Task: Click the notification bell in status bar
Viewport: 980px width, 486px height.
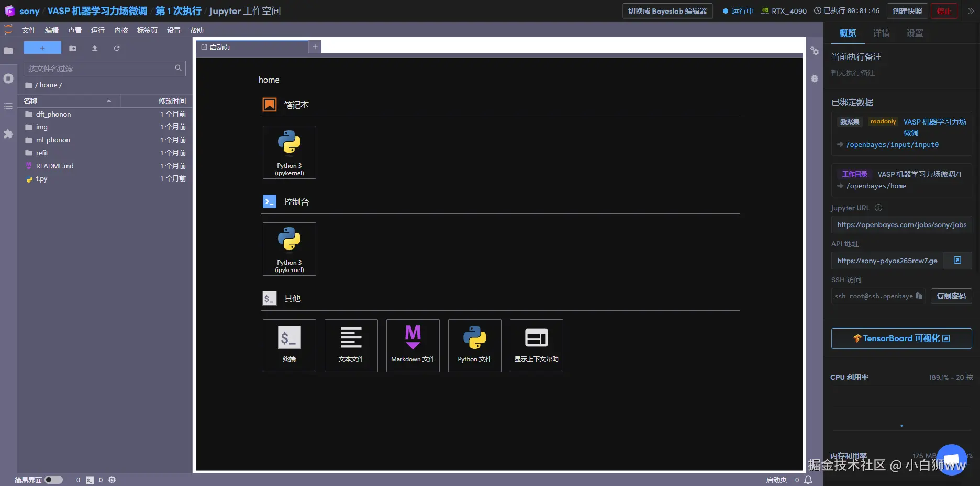Action: tap(808, 480)
